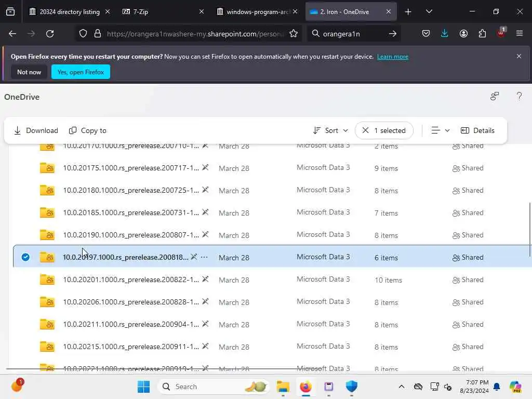Open view layout switcher dropdown
Image resolution: width=532 pixels, height=399 pixels.
[440, 130]
